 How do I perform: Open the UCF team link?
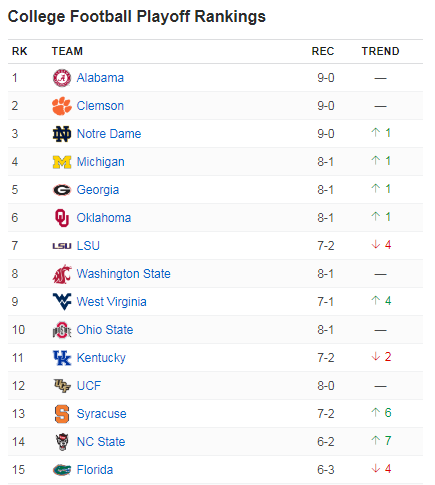pos(89,386)
